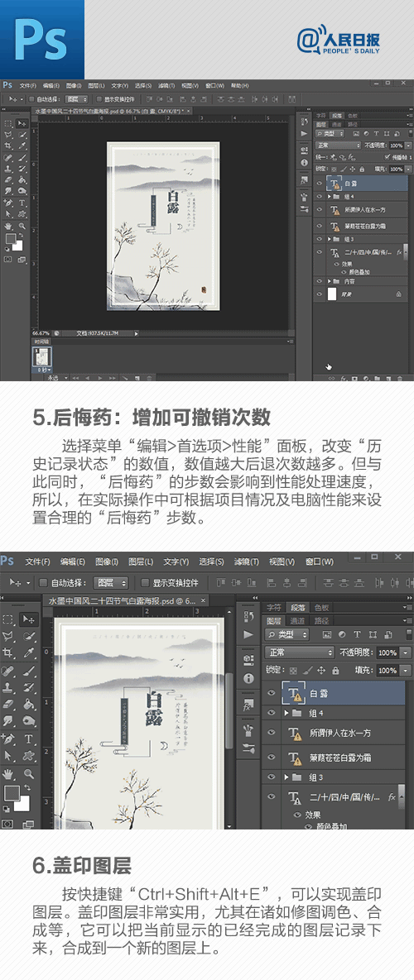Image resolution: width=414 pixels, height=980 pixels.
Task: Hide the 白露 layer in lower layers panel
Action: 271,692
